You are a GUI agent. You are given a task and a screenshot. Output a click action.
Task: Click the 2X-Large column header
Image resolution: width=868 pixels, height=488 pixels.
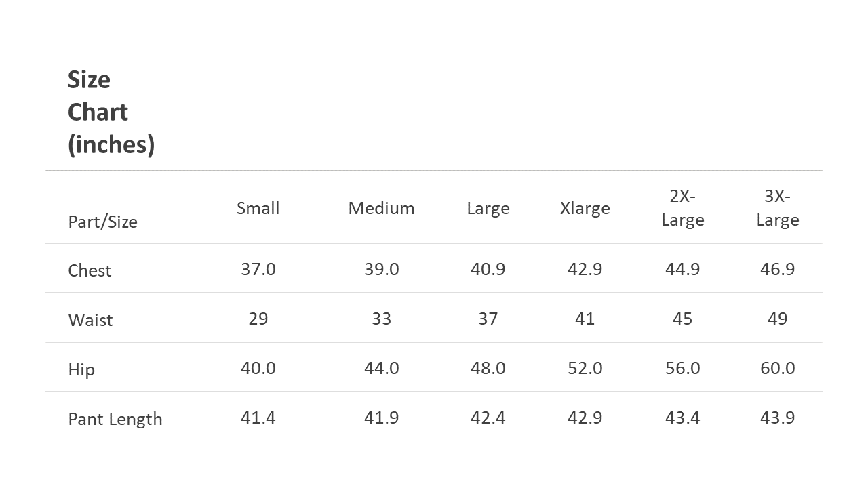click(682, 208)
